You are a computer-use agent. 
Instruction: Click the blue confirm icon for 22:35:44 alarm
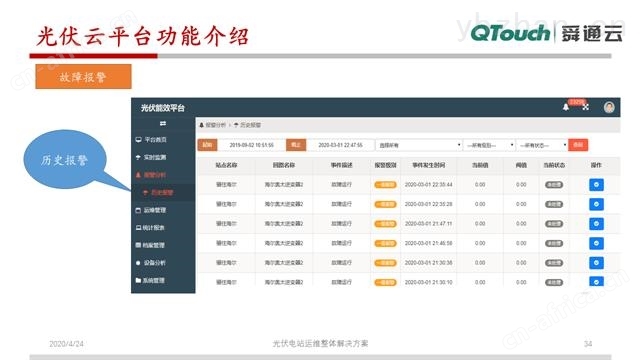click(x=596, y=185)
